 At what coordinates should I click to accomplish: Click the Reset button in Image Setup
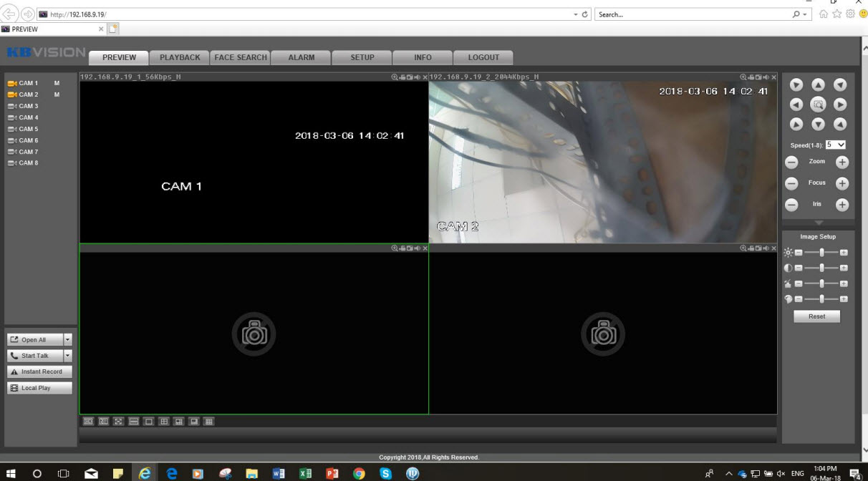[x=816, y=316]
